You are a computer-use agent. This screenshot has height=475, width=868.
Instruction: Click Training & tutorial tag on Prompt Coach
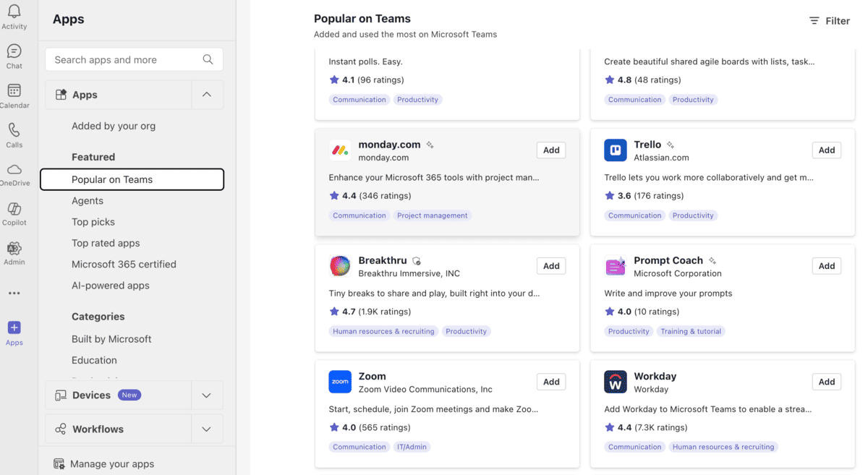(x=691, y=331)
